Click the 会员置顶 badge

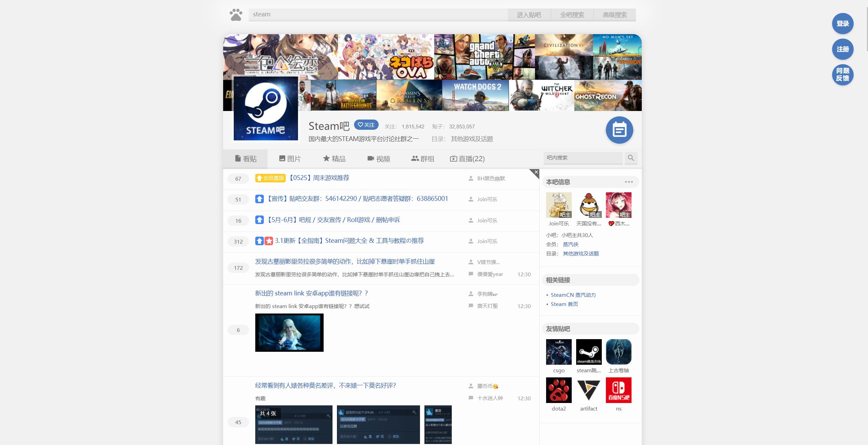(x=270, y=178)
